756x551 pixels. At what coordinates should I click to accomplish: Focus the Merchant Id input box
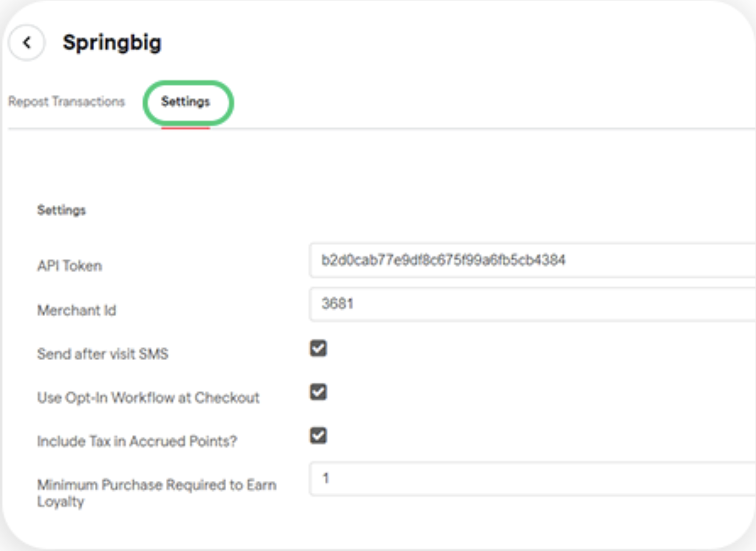pyautogui.click(x=532, y=304)
